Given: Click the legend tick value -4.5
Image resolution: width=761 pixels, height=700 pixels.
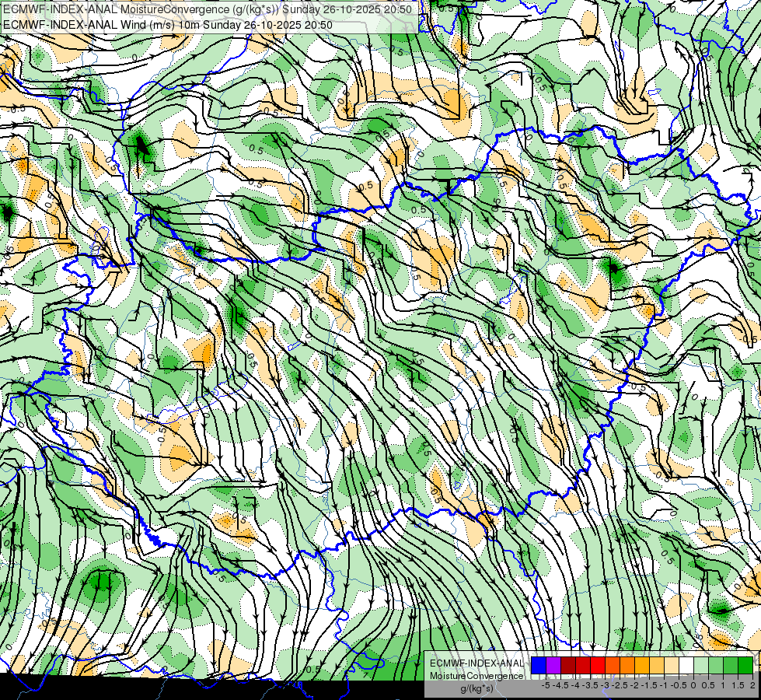Looking at the screenshot, I should point(560,685).
